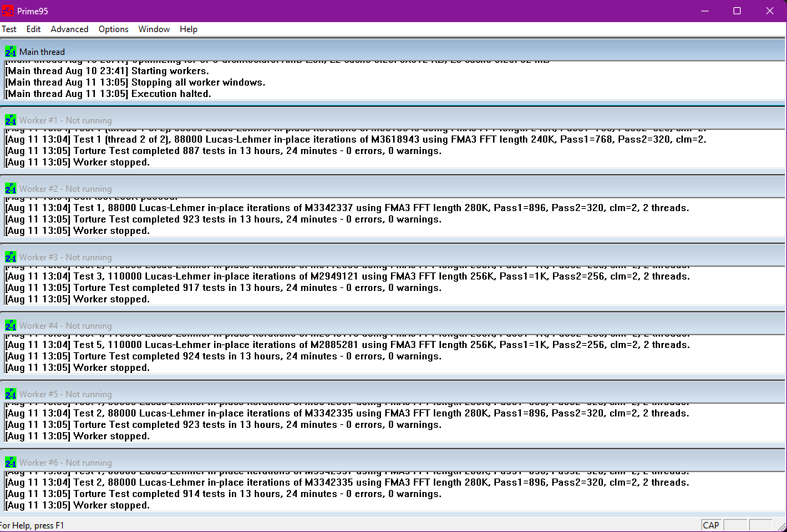Click the Worker #5 window icon
The image size is (787, 532).
click(11, 394)
